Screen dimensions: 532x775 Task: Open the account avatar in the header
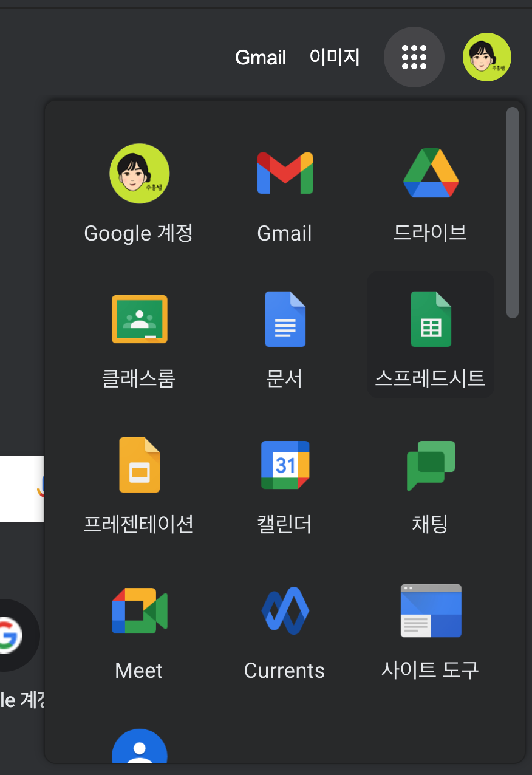click(487, 57)
